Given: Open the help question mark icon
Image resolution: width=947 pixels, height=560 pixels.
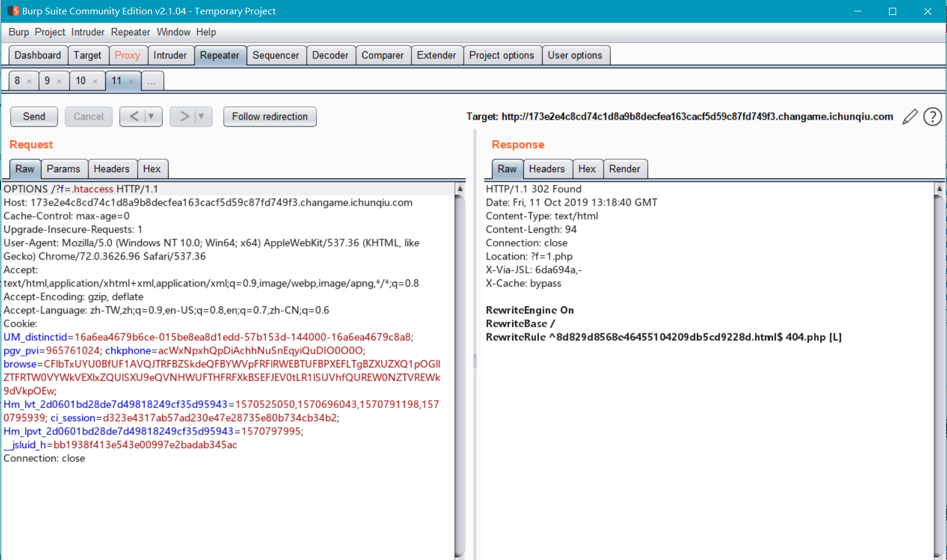Looking at the screenshot, I should pos(933,117).
